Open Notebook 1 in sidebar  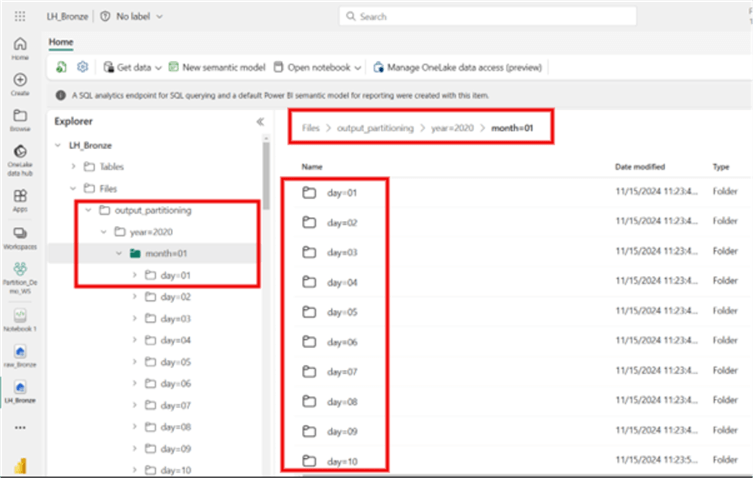coord(20,320)
